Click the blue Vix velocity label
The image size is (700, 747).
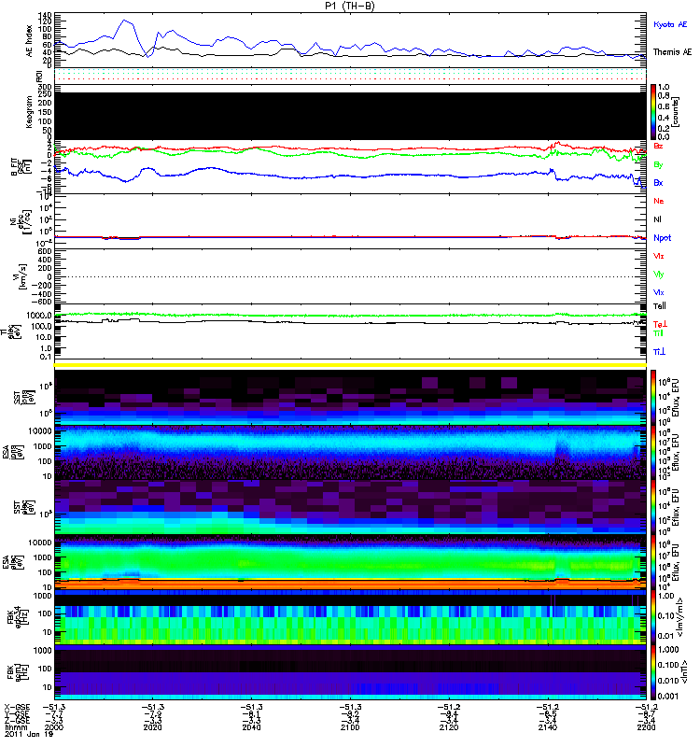coord(659,292)
